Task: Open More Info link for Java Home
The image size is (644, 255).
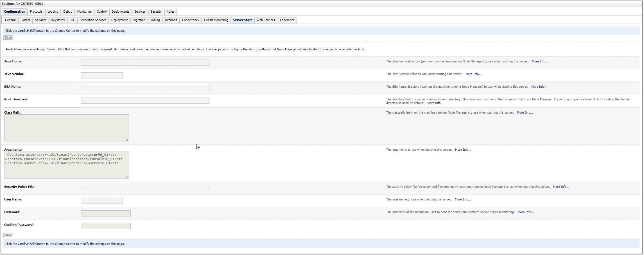Action: (540, 62)
